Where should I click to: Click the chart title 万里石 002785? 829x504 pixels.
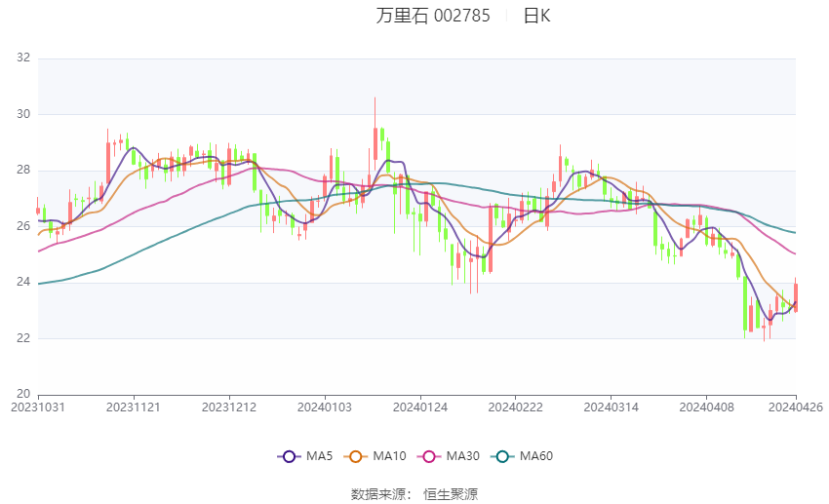[433, 16]
